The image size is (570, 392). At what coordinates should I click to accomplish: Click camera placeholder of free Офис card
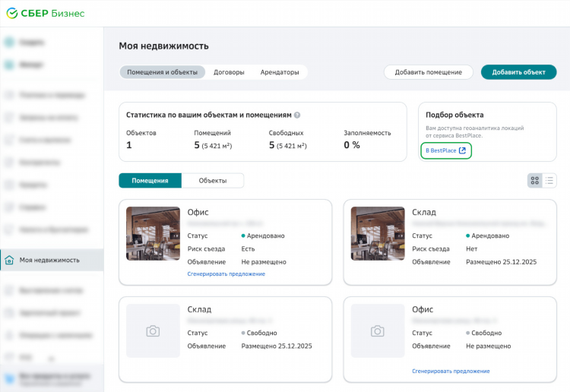[x=377, y=331]
